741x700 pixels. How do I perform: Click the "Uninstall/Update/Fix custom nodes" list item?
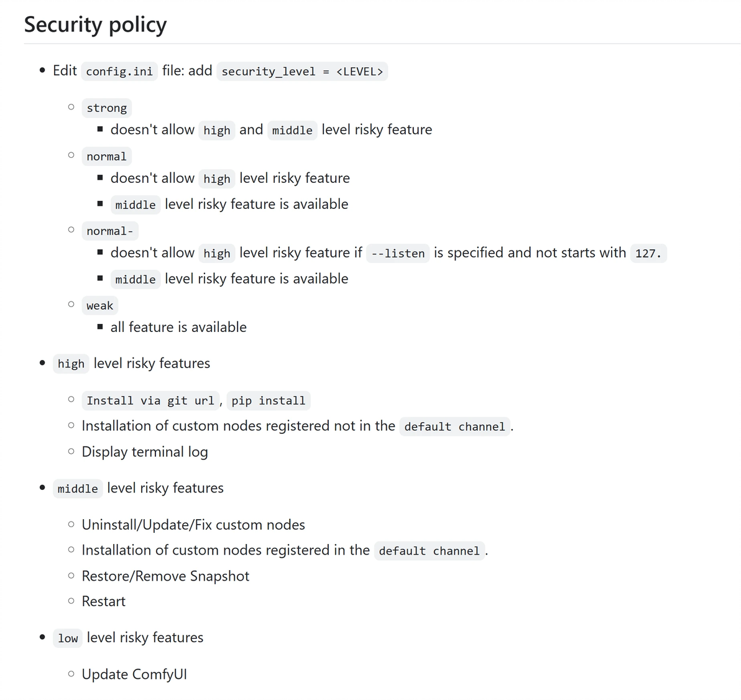click(x=193, y=525)
